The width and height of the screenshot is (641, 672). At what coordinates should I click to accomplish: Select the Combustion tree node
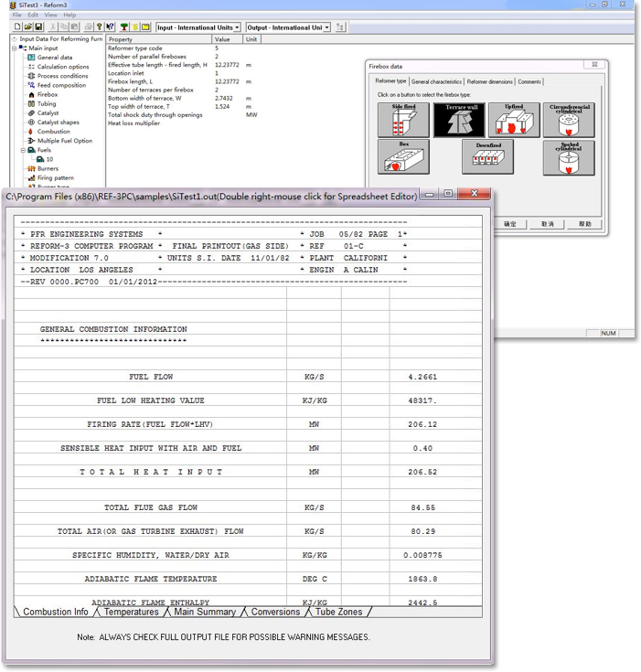pyautogui.click(x=53, y=132)
